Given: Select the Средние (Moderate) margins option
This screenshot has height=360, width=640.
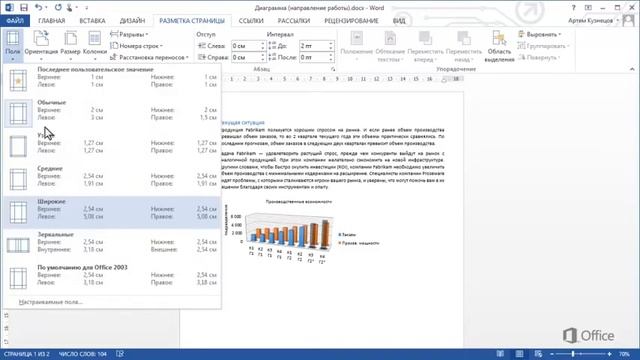Looking at the screenshot, I should [x=112, y=179].
